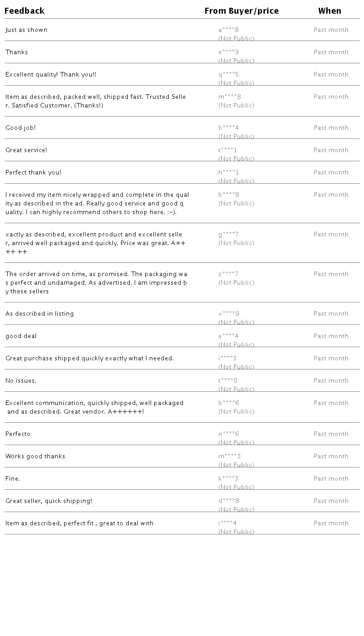
Task: Click the "Works good thanks" comment
Action: [x=35, y=456]
